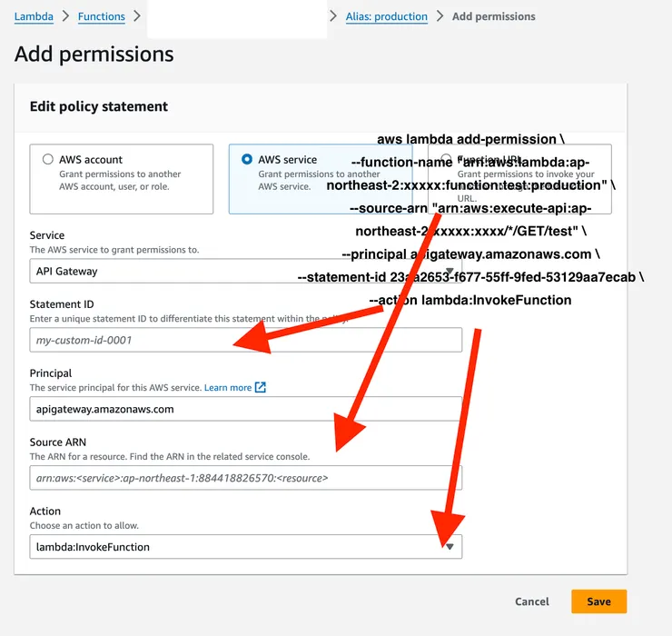This screenshot has width=672, height=636.
Task: Click the Statement ID input field
Action: pos(245,340)
